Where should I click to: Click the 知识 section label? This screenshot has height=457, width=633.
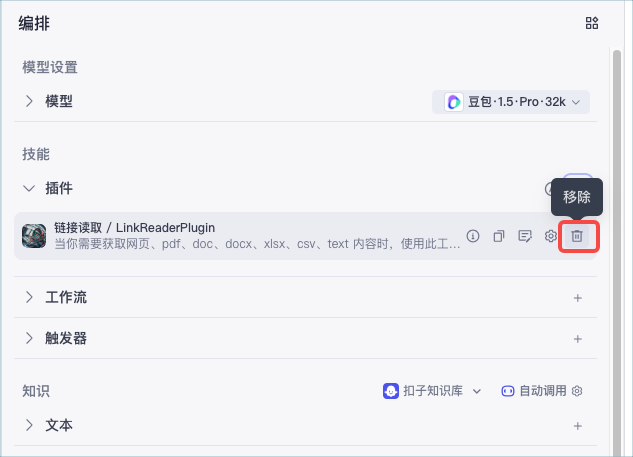click(36, 391)
